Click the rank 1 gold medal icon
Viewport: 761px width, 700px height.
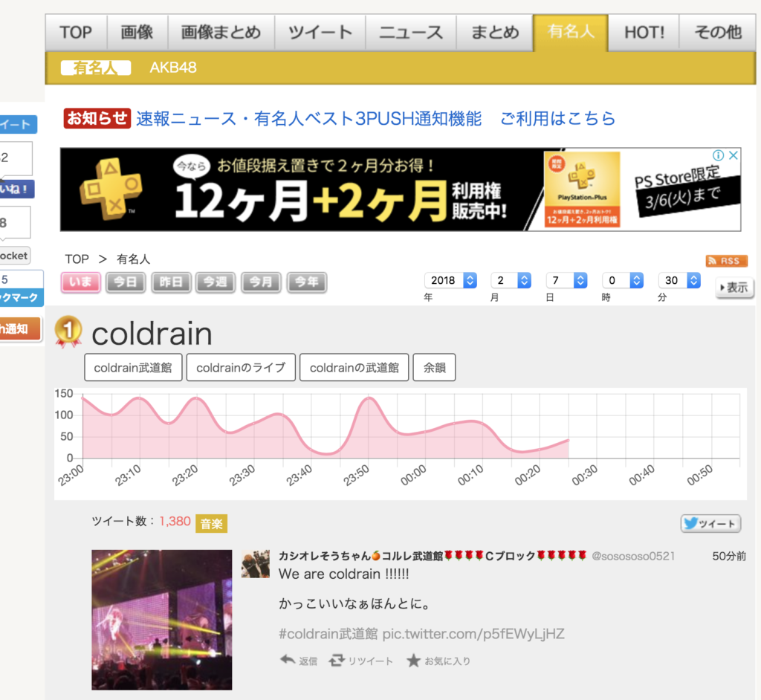pyautogui.click(x=68, y=332)
